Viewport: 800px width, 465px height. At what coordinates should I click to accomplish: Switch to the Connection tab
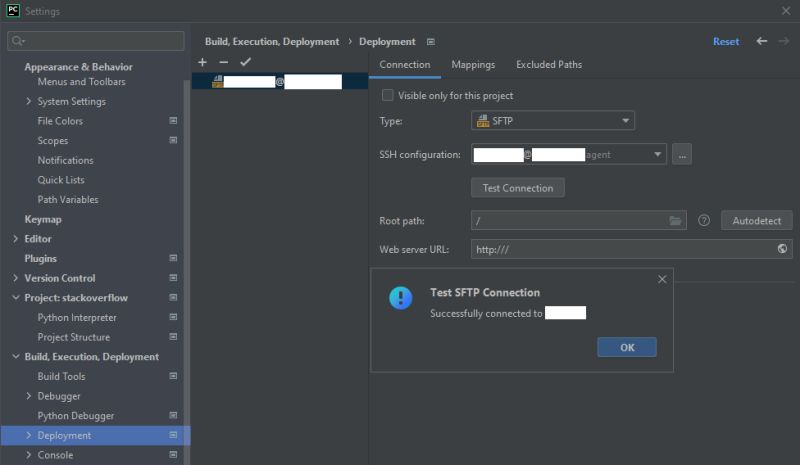pos(405,65)
